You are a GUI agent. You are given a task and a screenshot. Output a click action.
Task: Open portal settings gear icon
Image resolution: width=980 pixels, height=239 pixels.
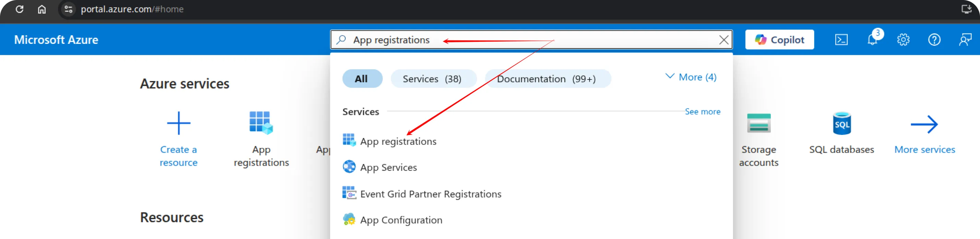(903, 39)
